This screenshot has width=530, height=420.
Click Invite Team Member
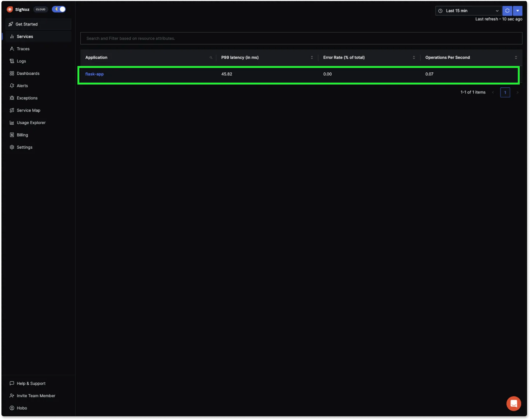coord(36,395)
